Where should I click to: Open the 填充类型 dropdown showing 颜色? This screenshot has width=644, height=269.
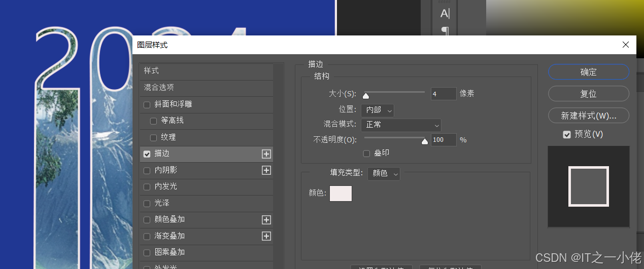(384, 173)
